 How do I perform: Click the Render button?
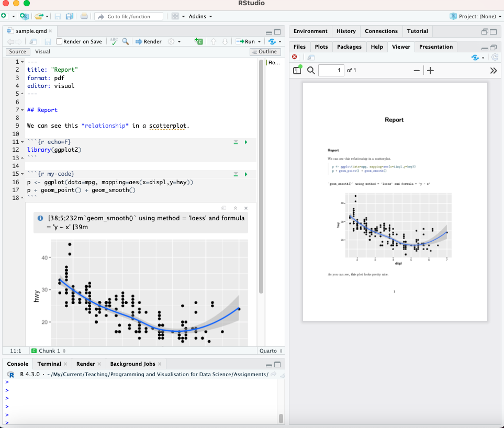pyautogui.click(x=149, y=41)
